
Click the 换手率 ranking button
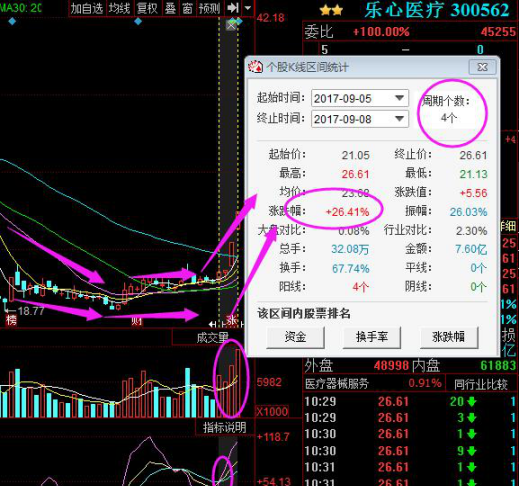372,337
